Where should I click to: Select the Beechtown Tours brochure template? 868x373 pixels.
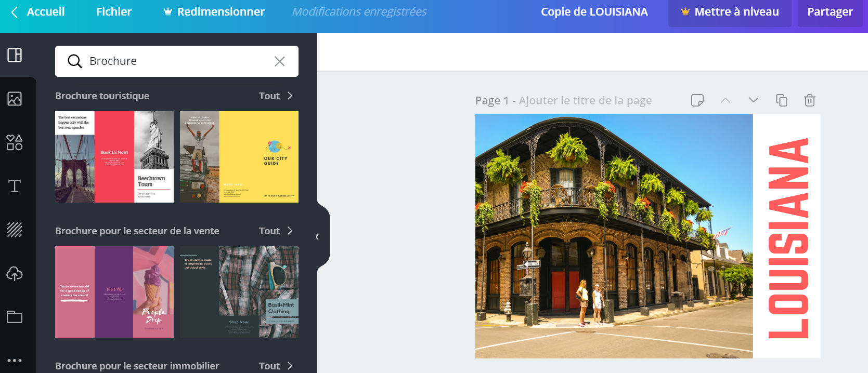[x=114, y=157]
